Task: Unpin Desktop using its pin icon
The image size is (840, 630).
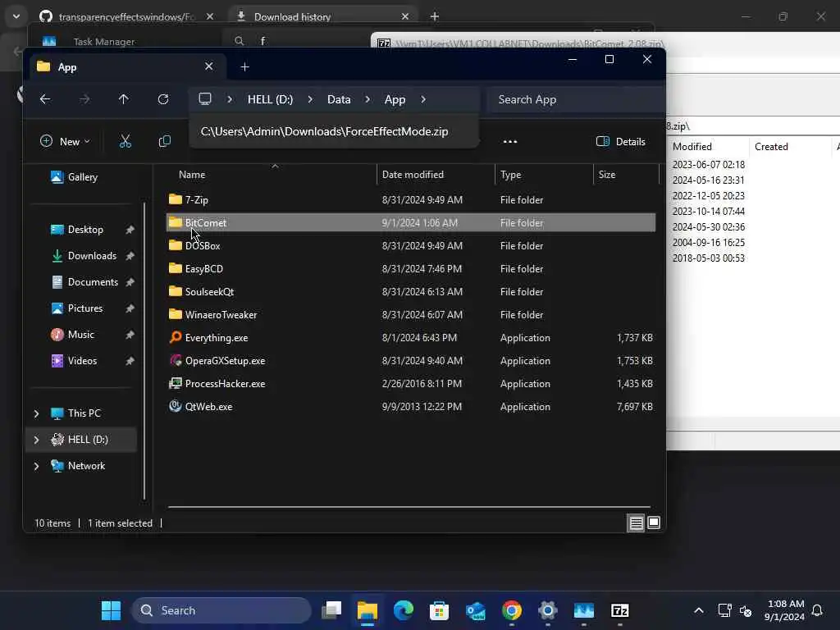Action: pos(130,230)
